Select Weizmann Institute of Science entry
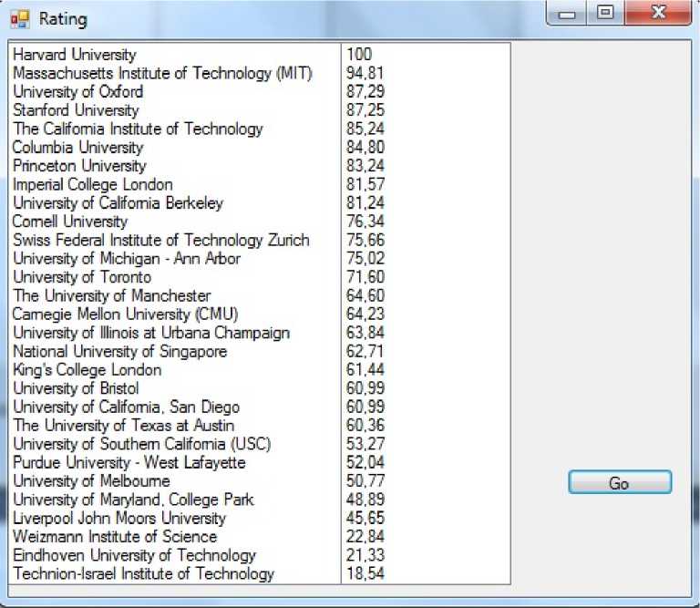The height and width of the screenshot is (608, 700). pyautogui.click(x=115, y=537)
